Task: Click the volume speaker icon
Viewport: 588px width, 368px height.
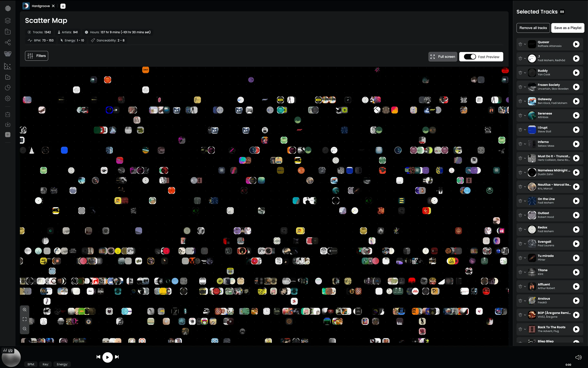Action: [578, 357]
